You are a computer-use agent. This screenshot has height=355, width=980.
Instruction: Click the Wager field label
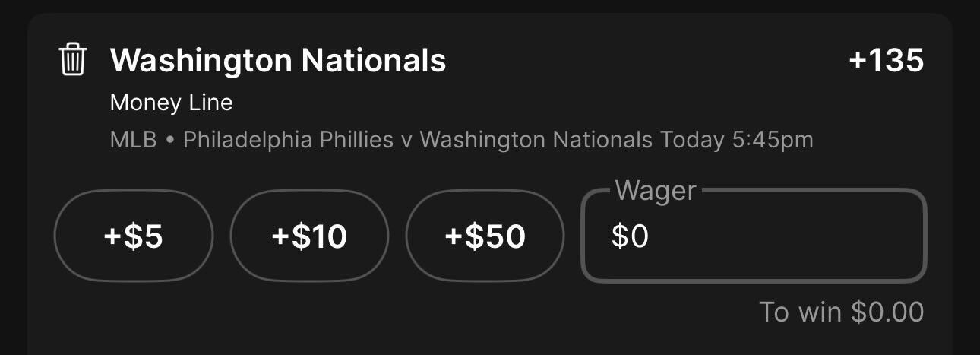pos(656,191)
